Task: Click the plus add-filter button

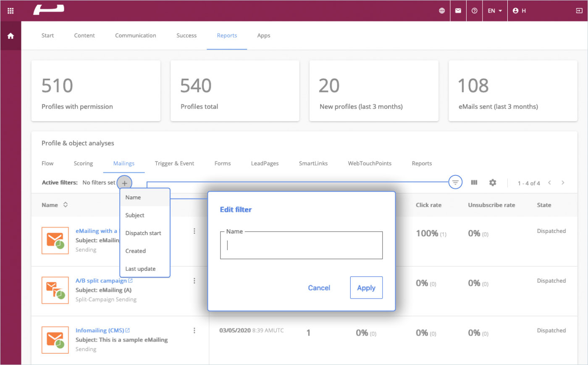Action: coord(125,183)
